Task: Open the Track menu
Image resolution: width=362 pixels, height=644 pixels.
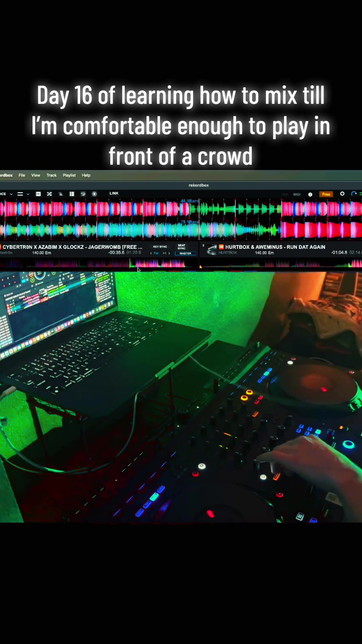Action: click(51, 175)
